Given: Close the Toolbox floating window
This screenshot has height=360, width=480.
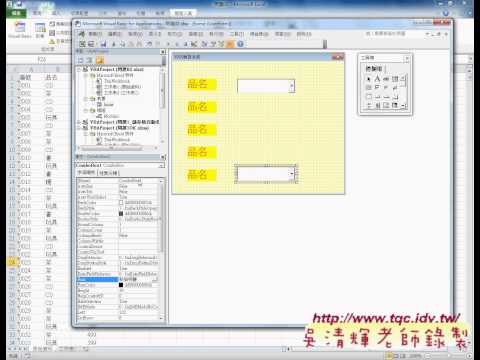Looking at the screenshot, I should pyautogui.click(x=407, y=59).
